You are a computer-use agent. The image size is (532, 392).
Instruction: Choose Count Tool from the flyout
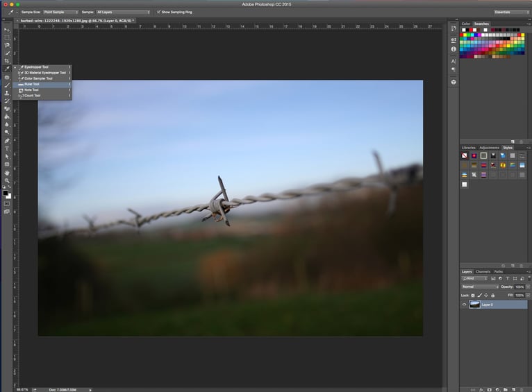coord(42,96)
